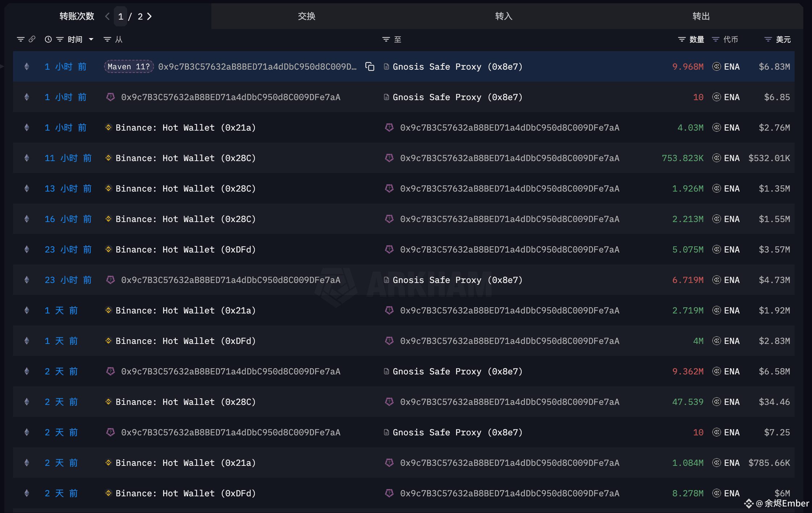
Task: Click recipient avatar in 8.278M row
Action: tap(389, 493)
